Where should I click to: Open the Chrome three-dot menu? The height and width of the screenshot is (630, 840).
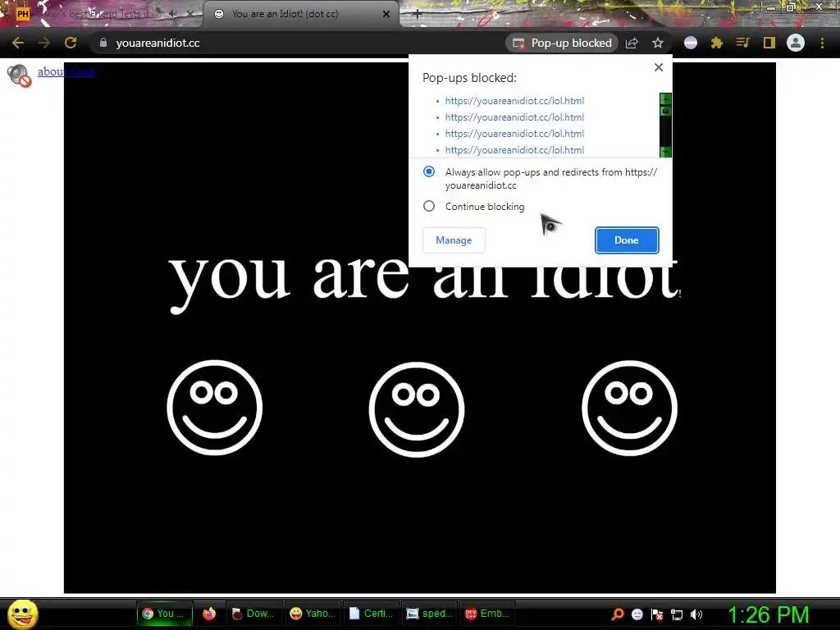pyautogui.click(x=822, y=43)
